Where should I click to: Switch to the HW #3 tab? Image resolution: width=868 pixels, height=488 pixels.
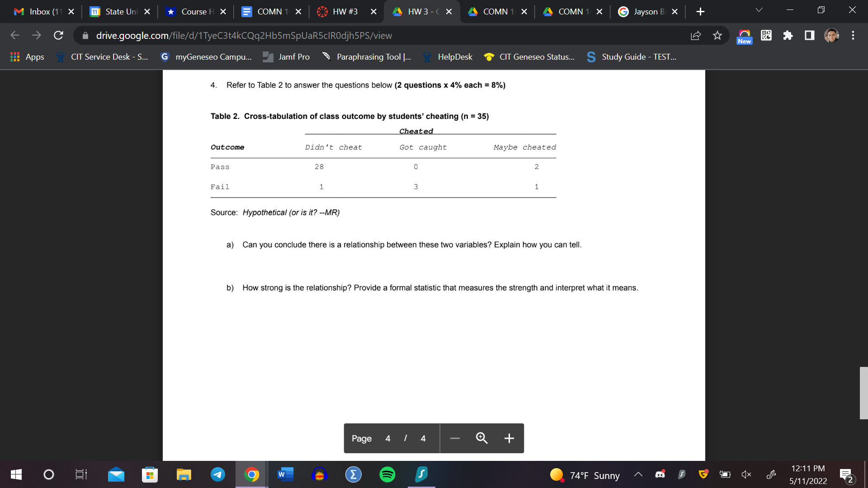(346, 11)
